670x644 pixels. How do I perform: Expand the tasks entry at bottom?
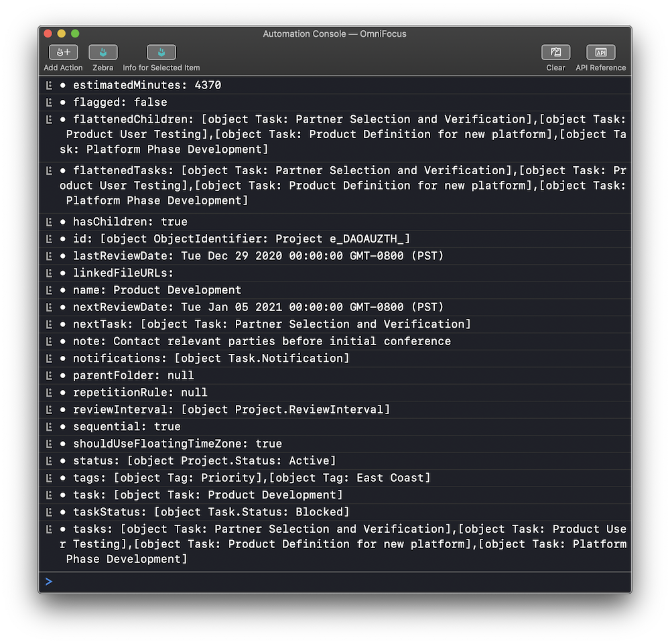tap(50, 529)
